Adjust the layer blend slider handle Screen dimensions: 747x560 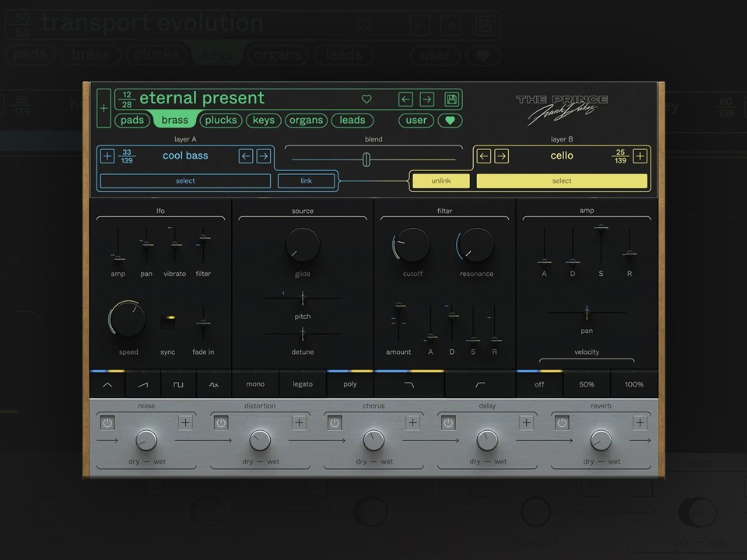[365, 159]
